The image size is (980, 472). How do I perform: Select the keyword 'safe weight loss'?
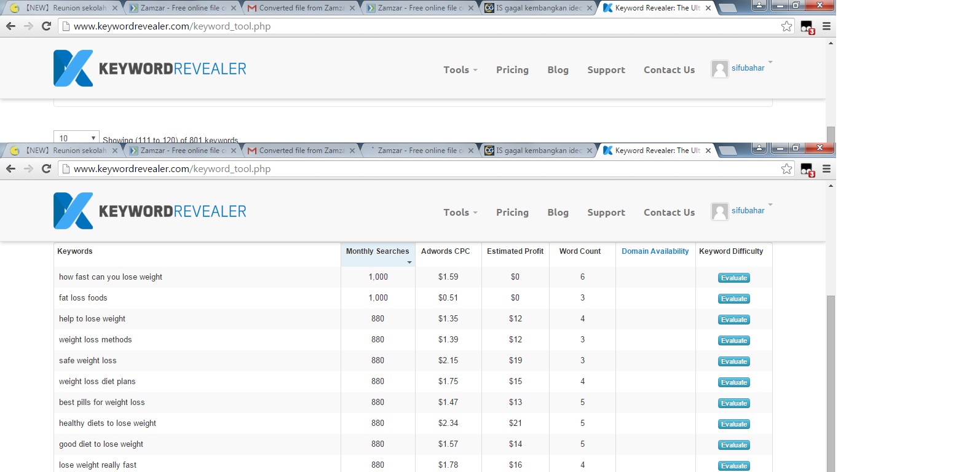pyautogui.click(x=88, y=361)
